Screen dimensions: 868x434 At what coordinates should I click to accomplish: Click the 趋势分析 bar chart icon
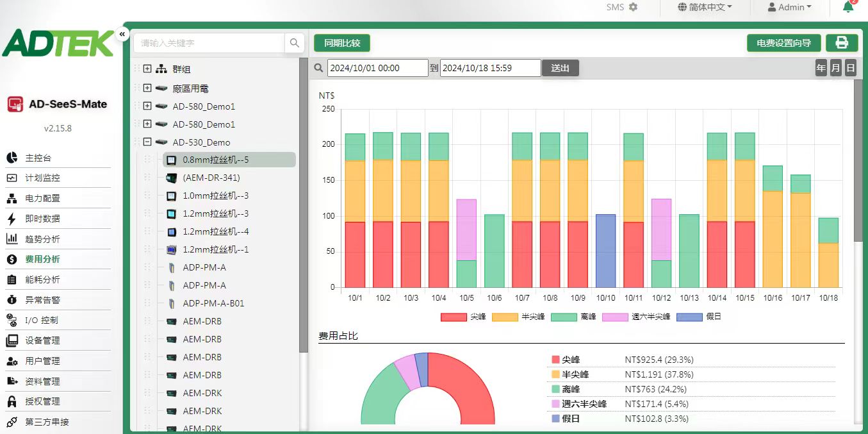click(12, 239)
